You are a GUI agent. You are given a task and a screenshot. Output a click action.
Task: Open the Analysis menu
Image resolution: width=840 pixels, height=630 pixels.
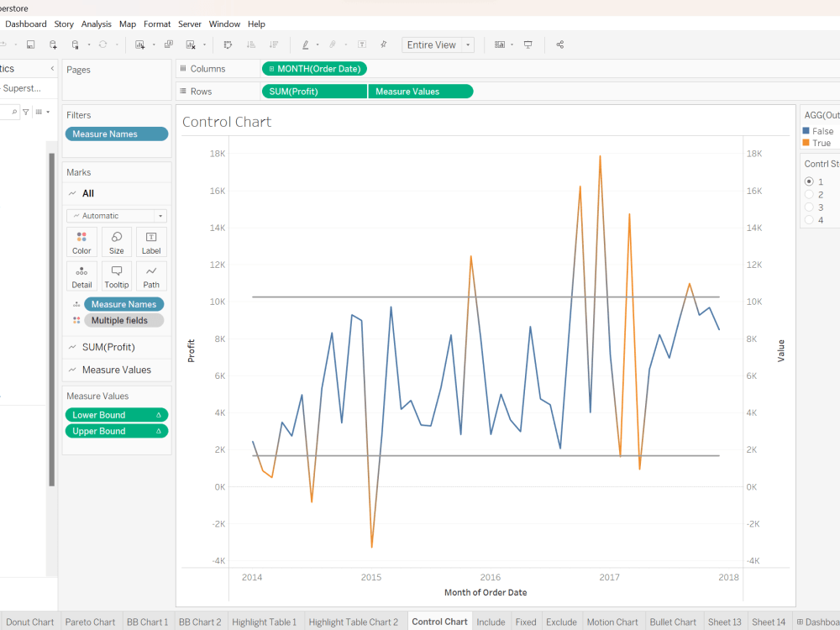[96, 24]
